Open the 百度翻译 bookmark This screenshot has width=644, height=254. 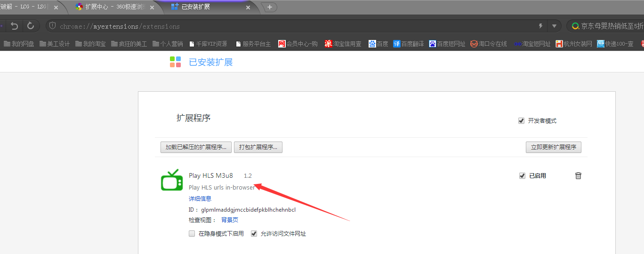(x=409, y=44)
